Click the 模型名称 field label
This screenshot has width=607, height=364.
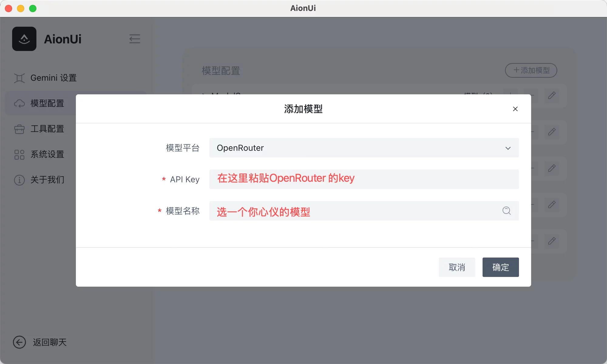pyautogui.click(x=183, y=211)
